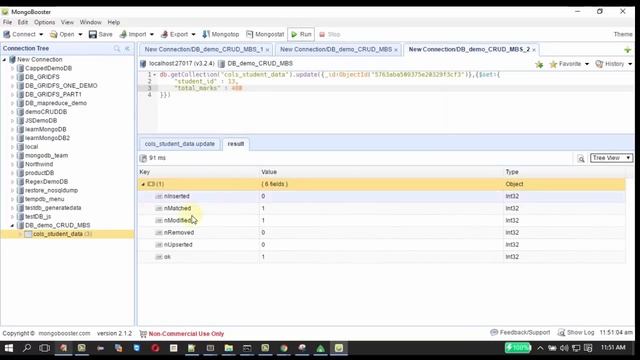The width and height of the screenshot is (640, 360).
Task: Select the nUpserted row
Action: pos(382,244)
